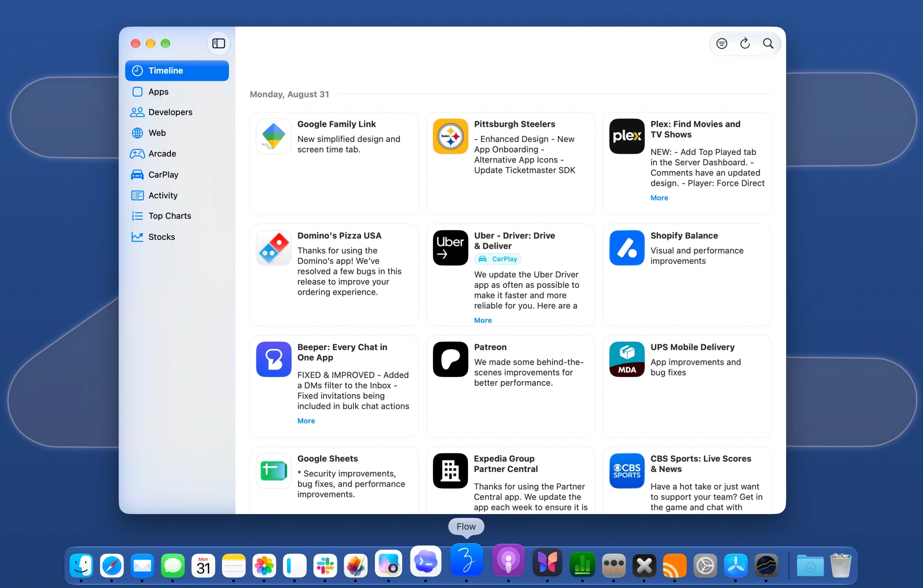Refresh the timeline with the reload icon
Viewport: 923px width, 588px height.
(745, 43)
